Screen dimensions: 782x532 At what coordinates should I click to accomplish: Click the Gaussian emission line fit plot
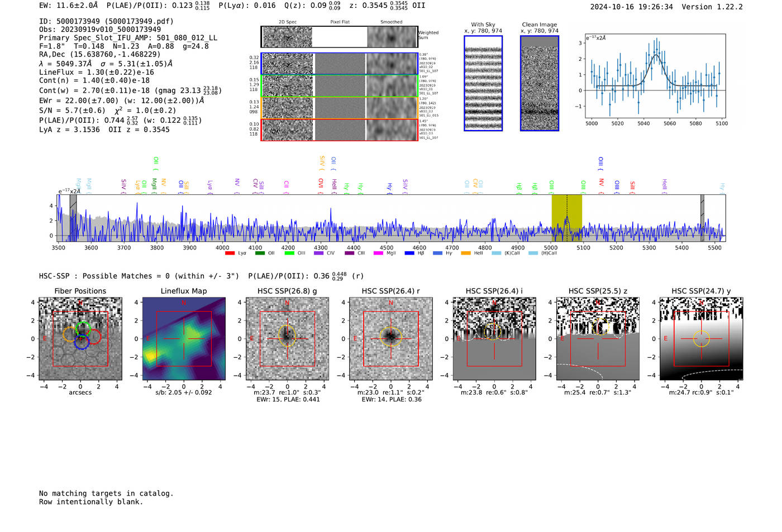tap(655, 76)
